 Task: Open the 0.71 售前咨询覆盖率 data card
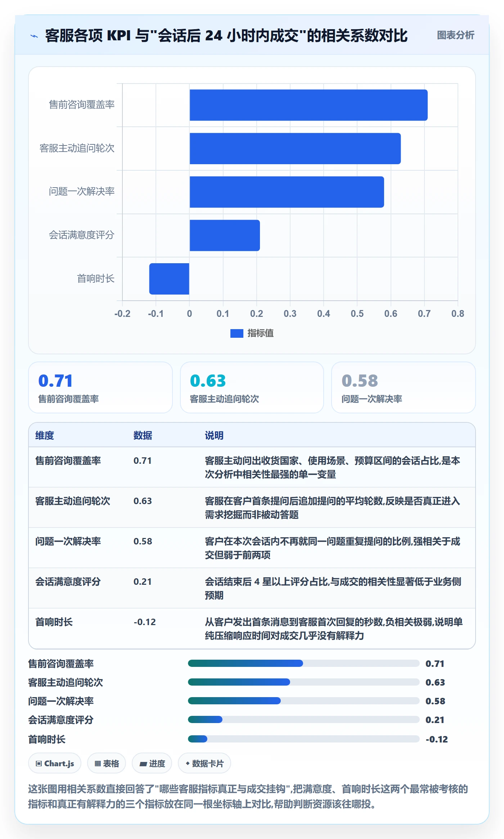(x=100, y=387)
